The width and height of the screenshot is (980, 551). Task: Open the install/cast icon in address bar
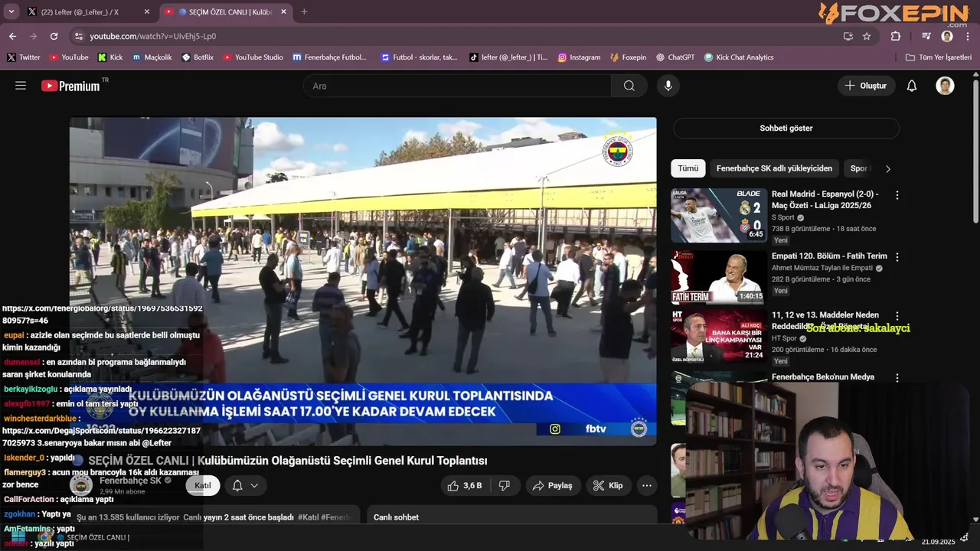[848, 36]
